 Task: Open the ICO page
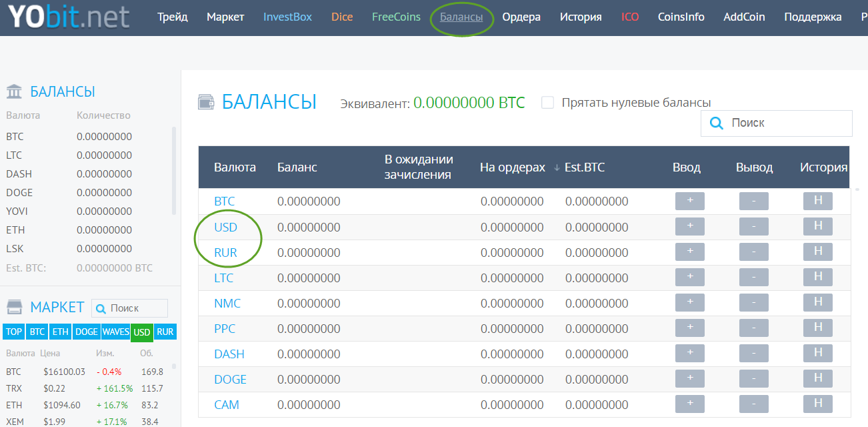(630, 17)
